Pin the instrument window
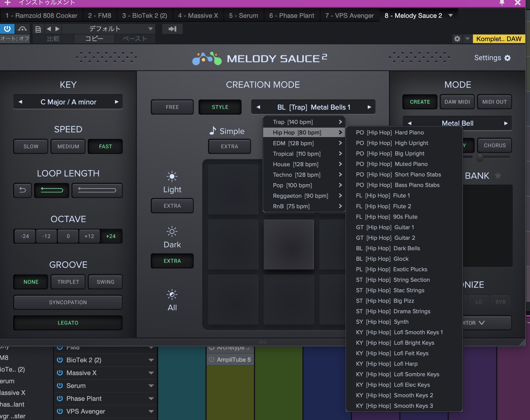Screen dimensions: 530x420 coord(502,3)
